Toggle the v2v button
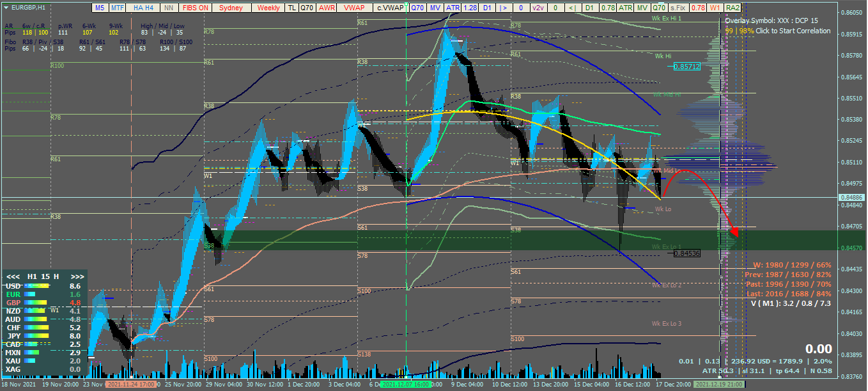The height and width of the screenshot is (391, 868). (x=538, y=8)
